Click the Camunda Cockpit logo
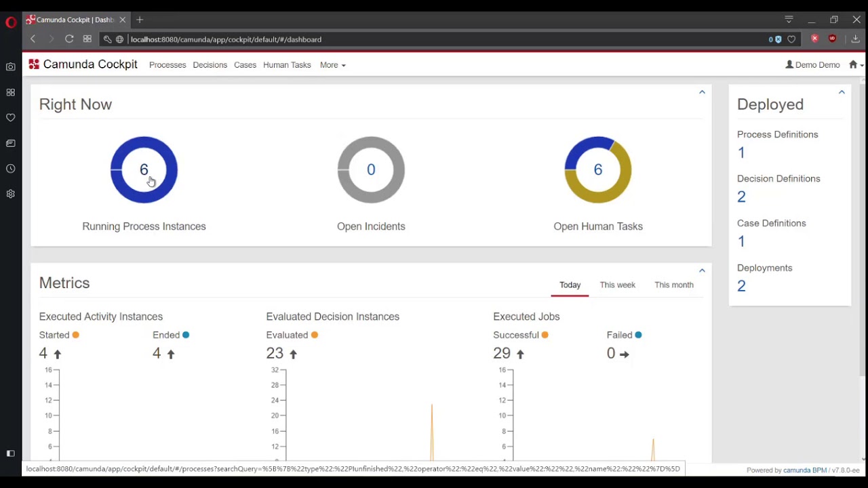868x488 pixels. coord(83,64)
